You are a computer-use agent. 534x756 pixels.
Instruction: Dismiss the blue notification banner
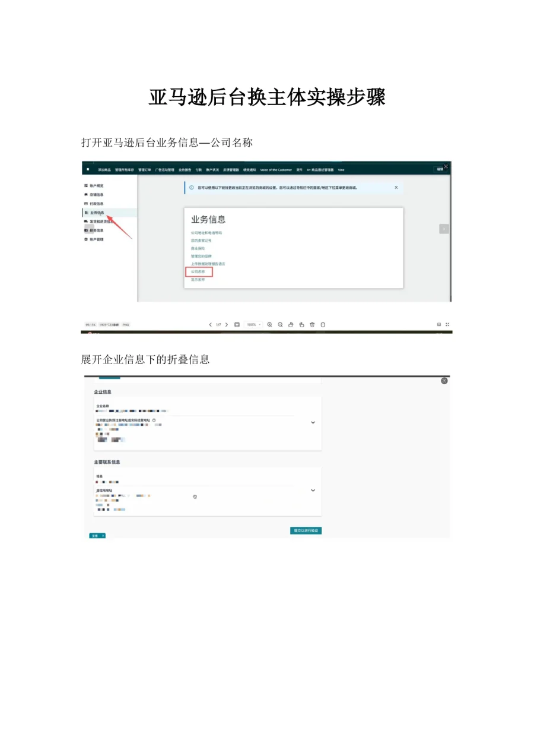(x=396, y=188)
